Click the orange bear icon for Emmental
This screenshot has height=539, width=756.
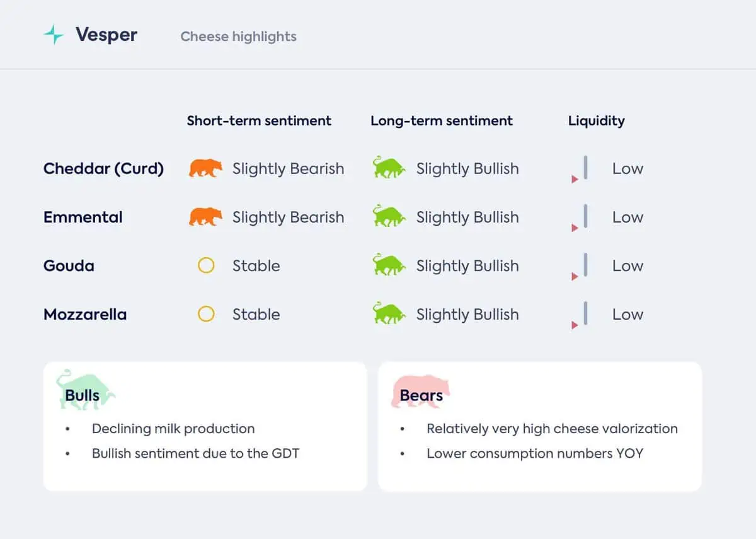[205, 217]
